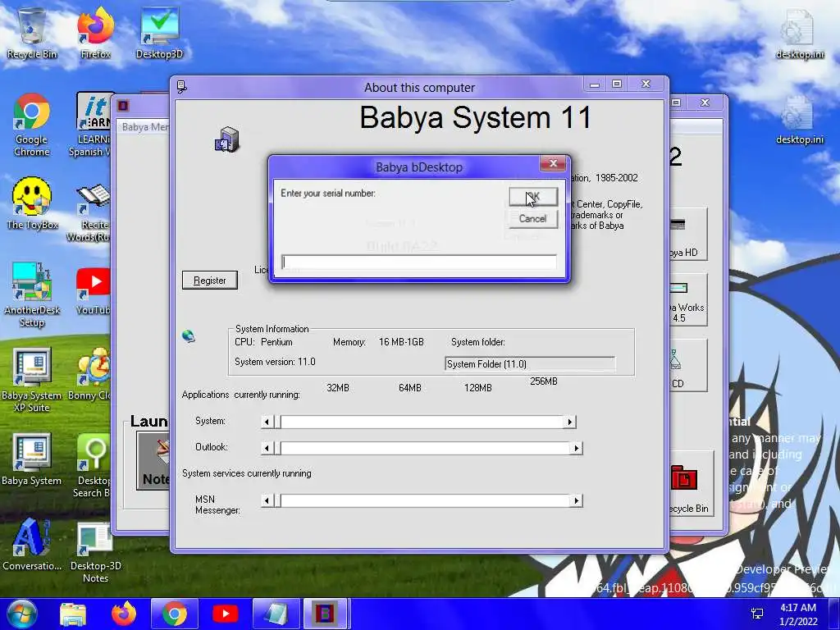This screenshot has height=630, width=840.
Task: Switch to Chrome in the taskbar
Action: [x=174, y=614]
